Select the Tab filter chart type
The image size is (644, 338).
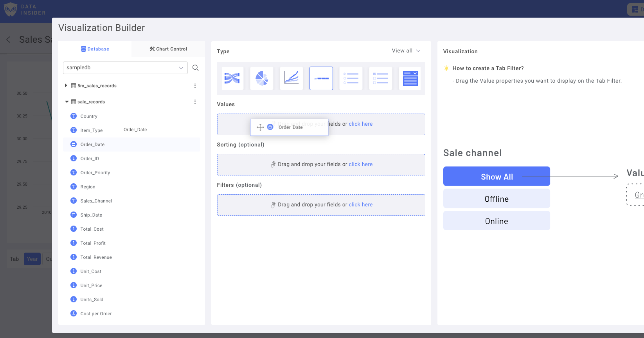pyautogui.click(x=321, y=78)
